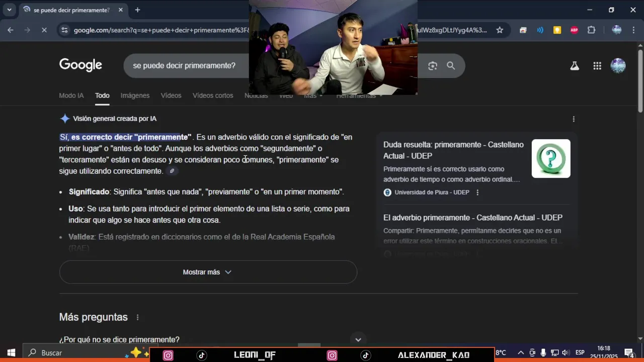Screen dimensions: 644x362
Task: Open the Chrome extensions puzzle menu
Action: (x=591, y=30)
